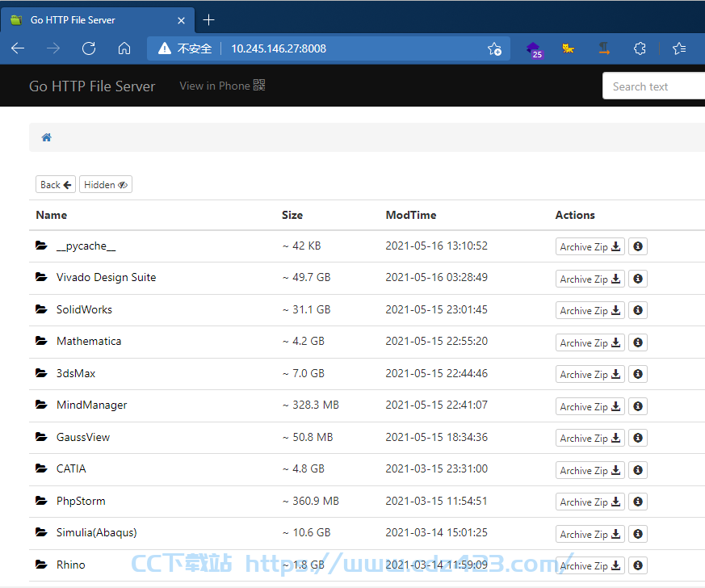Image resolution: width=705 pixels, height=588 pixels.
Task: Open the extension with 25 badge
Action: coord(534,49)
